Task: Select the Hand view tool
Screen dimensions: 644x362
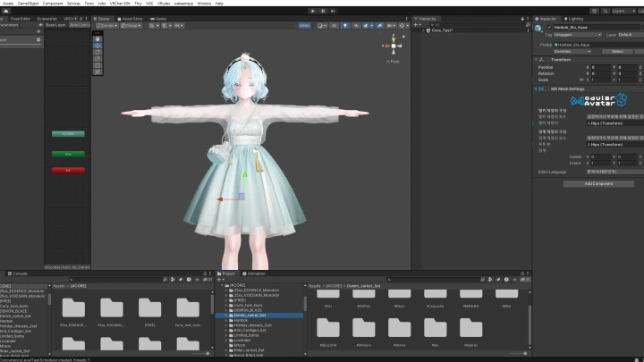Action: [x=97, y=39]
